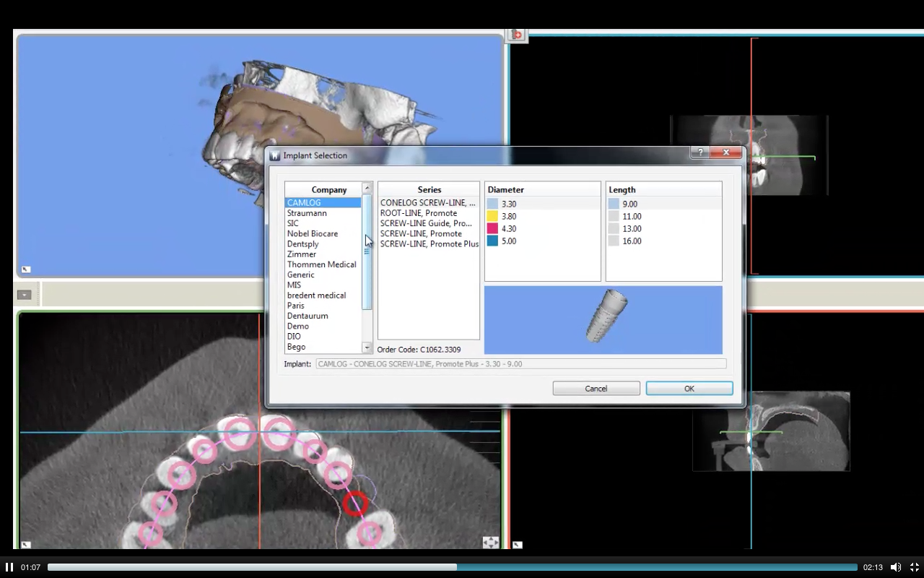
Task: Confirm implant with OK button
Action: point(689,389)
